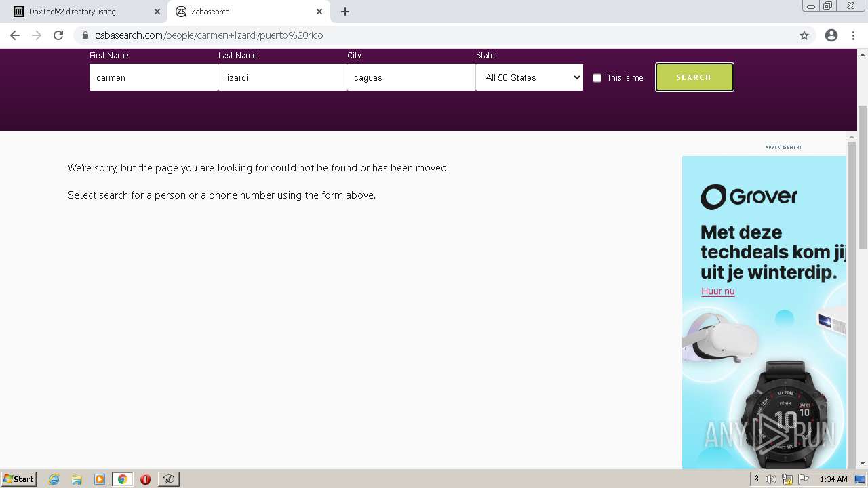Image resolution: width=868 pixels, height=488 pixels.
Task: Open Windows Explorer folder on taskbar
Action: (77, 479)
